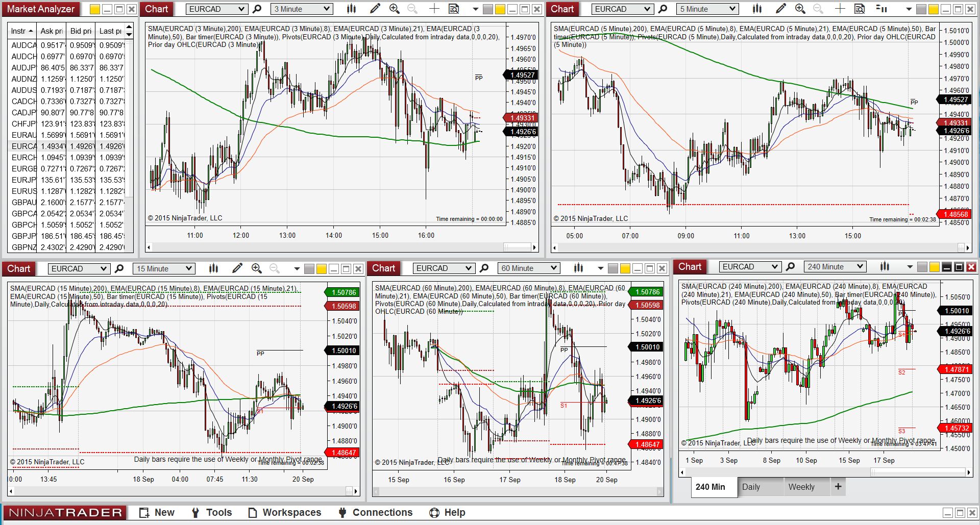Image resolution: width=980 pixels, height=525 pixels.
Task: Toggle Chart Trader on the 5 Minute chart
Action: [881, 9]
